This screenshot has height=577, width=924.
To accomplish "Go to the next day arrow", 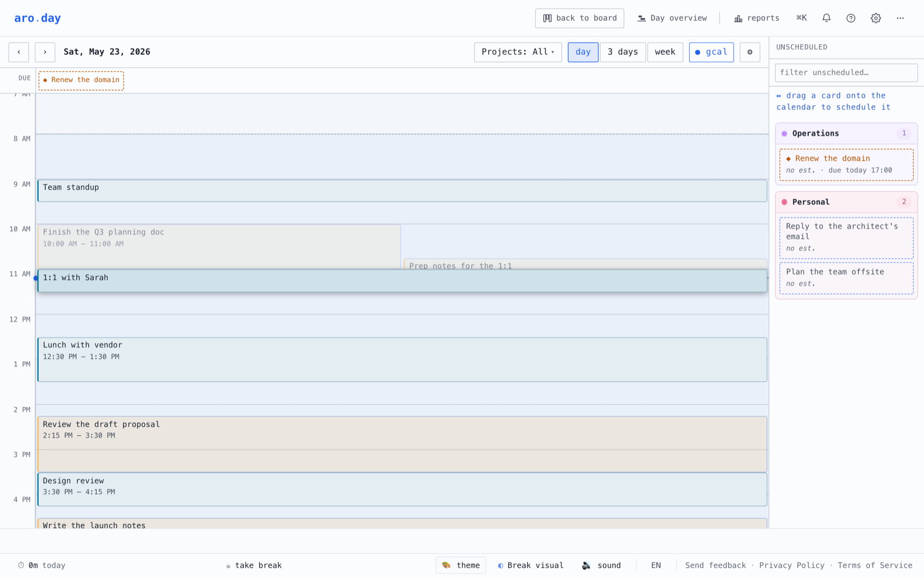I will pos(45,52).
